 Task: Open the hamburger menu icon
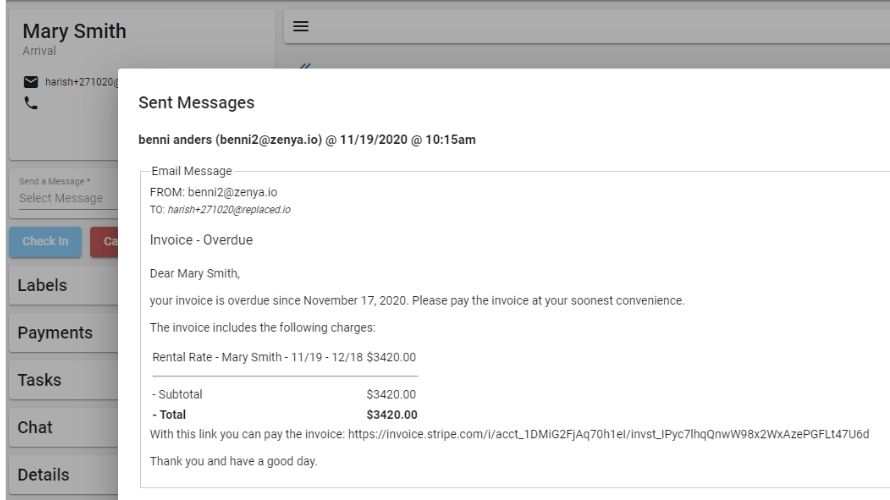(x=299, y=26)
